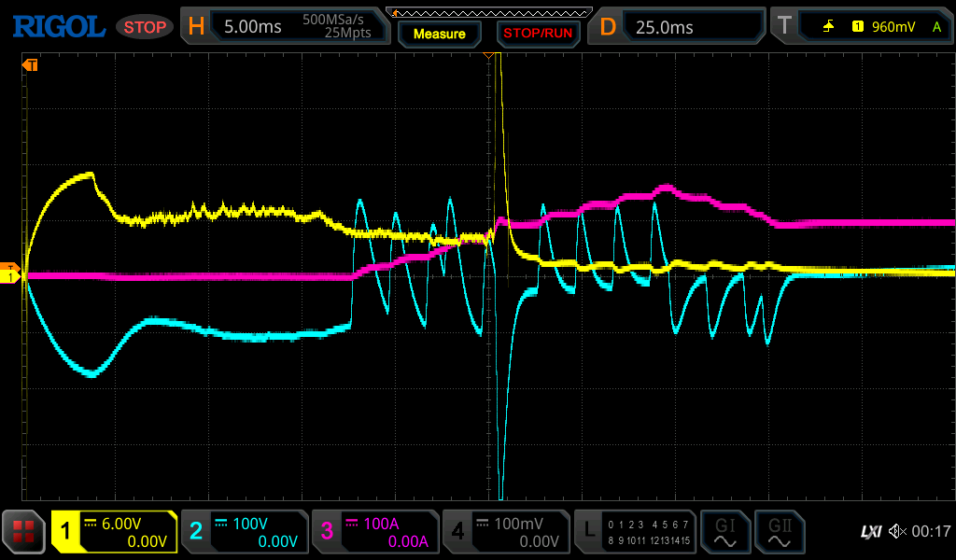Screen dimensions: 956x560
Task: Open the Measure menu
Action: (439, 34)
